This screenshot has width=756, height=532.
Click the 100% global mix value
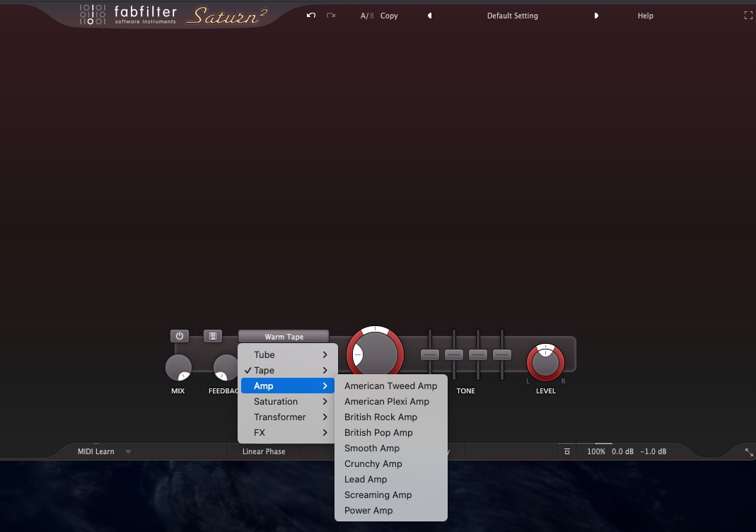pyautogui.click(x=596, y=451)
